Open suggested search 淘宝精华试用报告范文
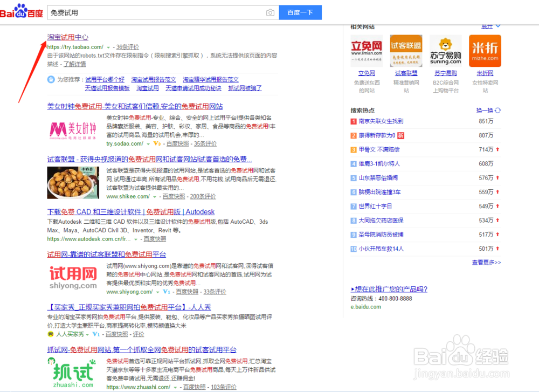 [211, 79]
